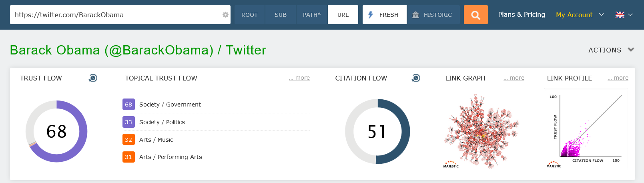Select the URL scope tab
The image size is (644, 183).
[x=343, y=15]
